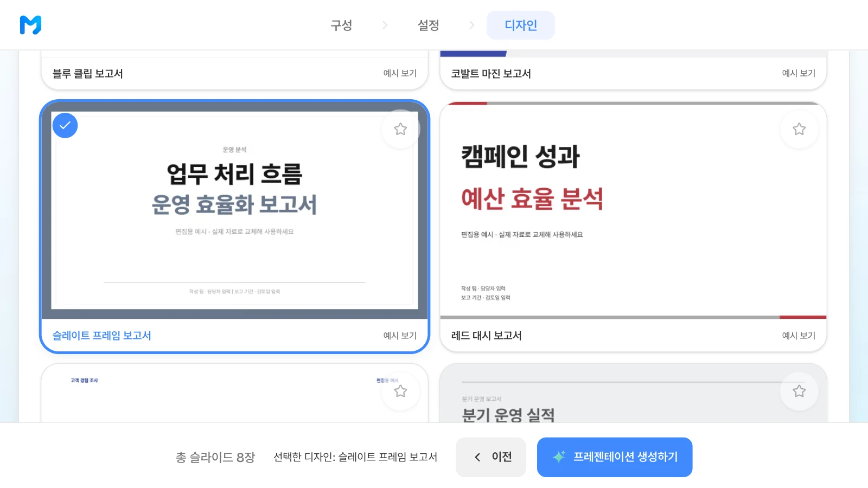Click the 총 슬라이드 8장 text

click(215, 458)
